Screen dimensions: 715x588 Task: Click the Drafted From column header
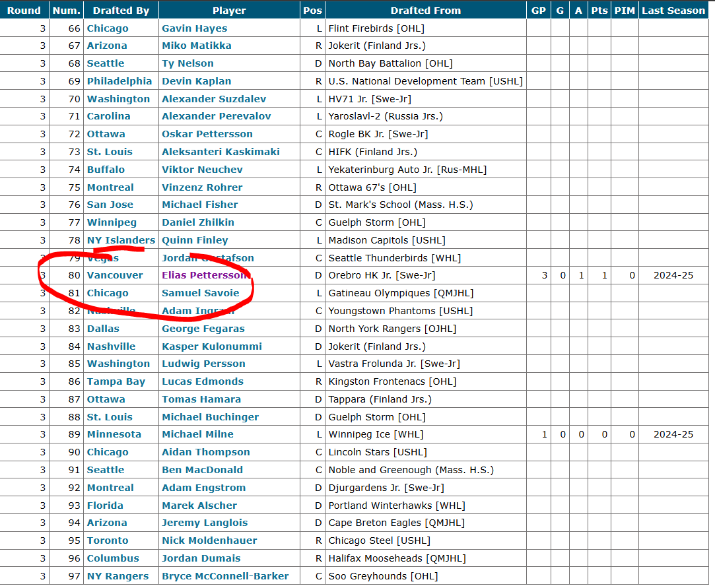425,11
